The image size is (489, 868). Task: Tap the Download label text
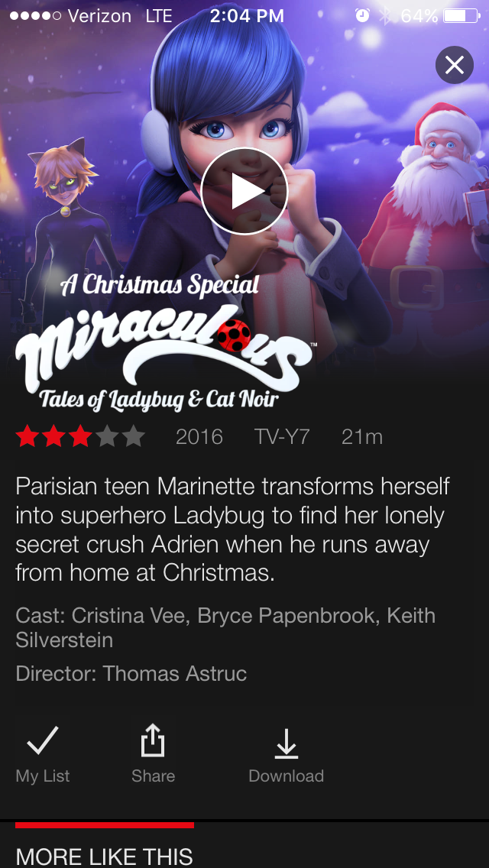287,776
